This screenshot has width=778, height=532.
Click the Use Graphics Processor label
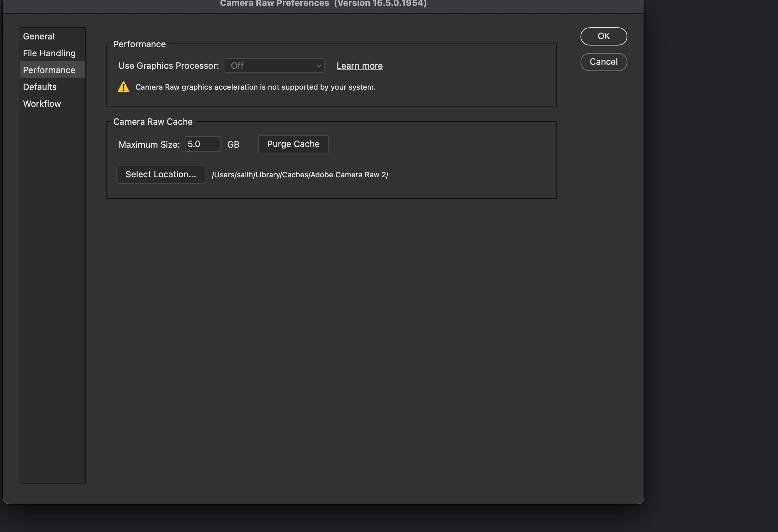point(169,66)
